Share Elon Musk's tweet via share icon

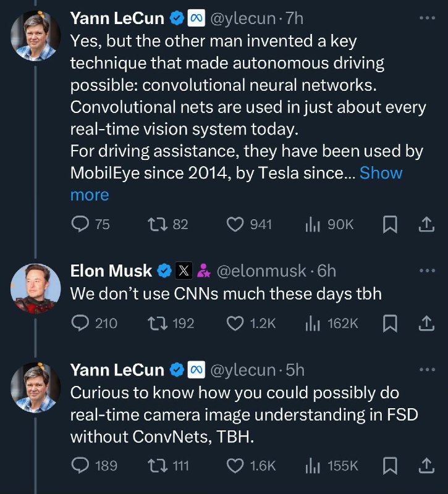point(426,323)
